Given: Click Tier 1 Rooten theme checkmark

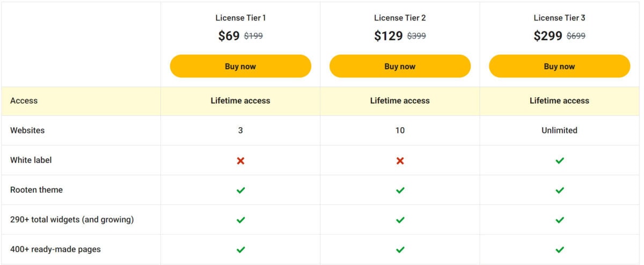Looking at the screenshot, I should pos(240,190).
